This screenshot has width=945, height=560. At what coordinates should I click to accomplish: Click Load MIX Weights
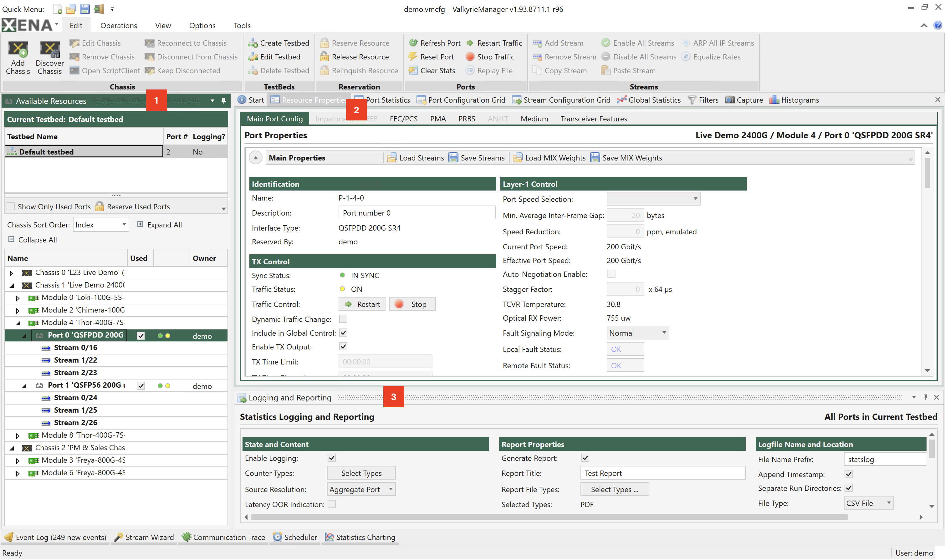[x=549, y=158]
